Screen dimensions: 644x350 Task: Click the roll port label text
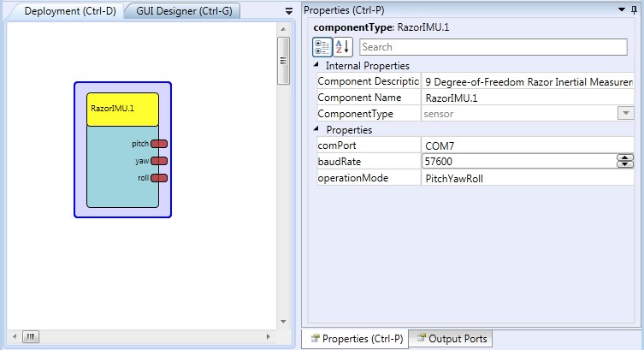point(144,178)
